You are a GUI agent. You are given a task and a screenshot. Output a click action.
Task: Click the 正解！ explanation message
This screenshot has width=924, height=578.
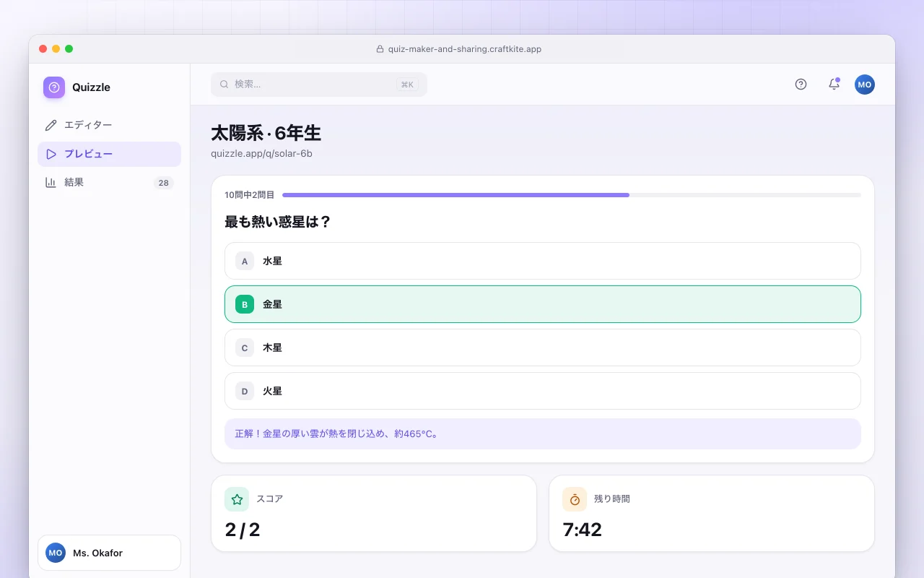pyautogui.click(x=543, y=434)
